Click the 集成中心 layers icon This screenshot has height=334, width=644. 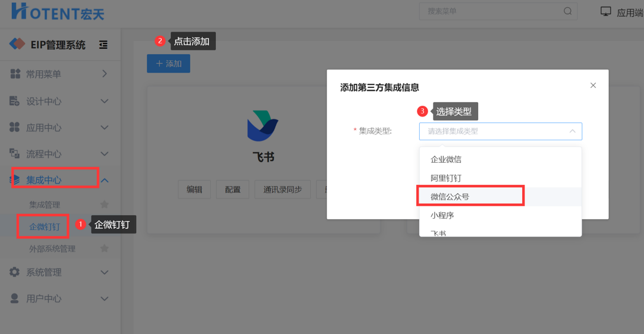(x=15, y=179)
